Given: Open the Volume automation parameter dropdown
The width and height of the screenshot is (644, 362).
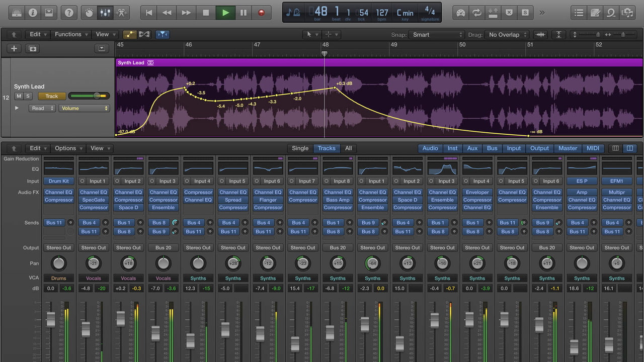Looking at the screenshot, I should pyautogui.click(x=84, y=108).
